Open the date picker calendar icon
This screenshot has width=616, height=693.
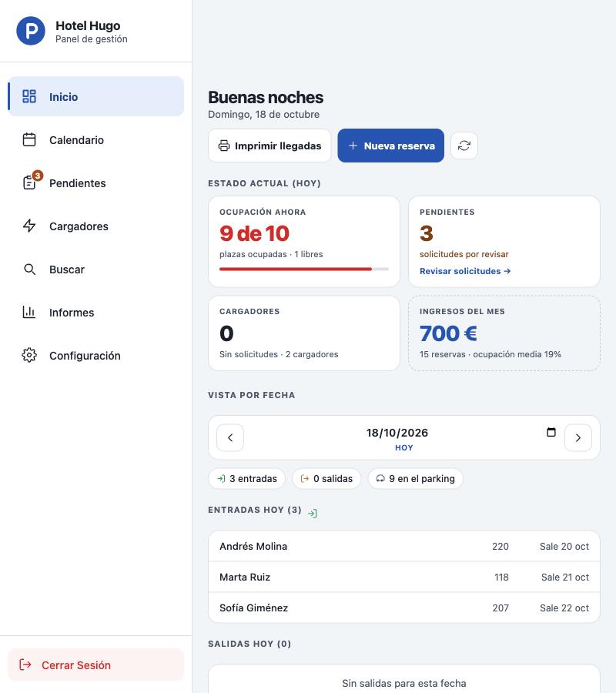click(x=551, y=432)
